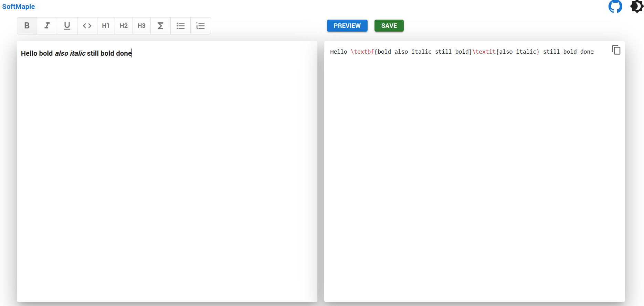
Task: Insert math formula with sigma icon
Action: coord(160,26)
